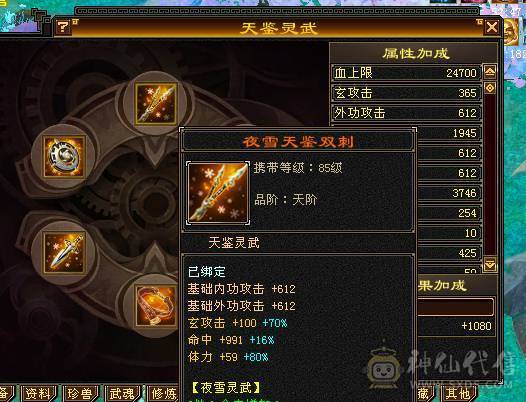This screenshot has height=402, width=526.
Task: Click the player avatar at top right
Action: click(x=511, y=32)
